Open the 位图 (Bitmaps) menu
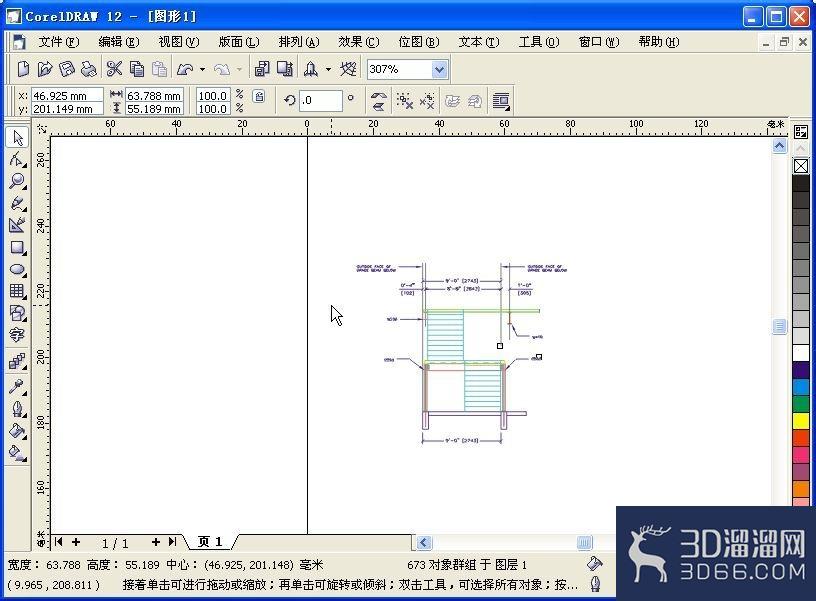The height and width of the screenshot is (601, 816). (x=418, y=42)
